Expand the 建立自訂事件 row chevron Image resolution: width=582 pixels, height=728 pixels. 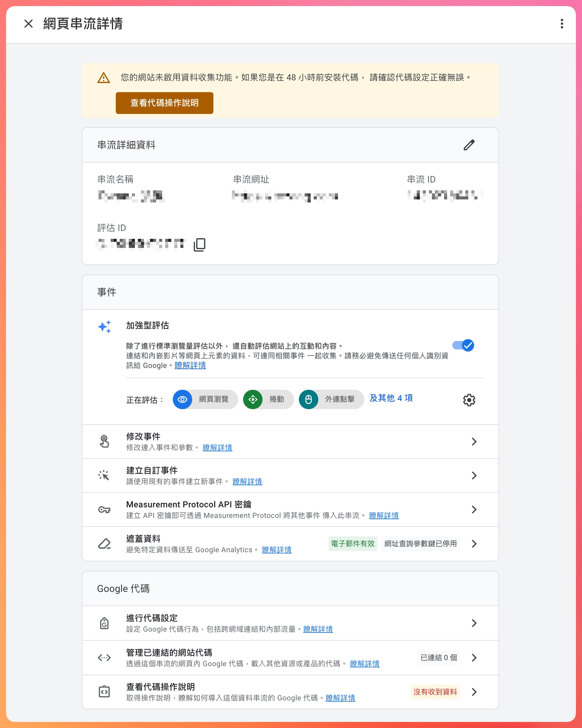(474, 476)
